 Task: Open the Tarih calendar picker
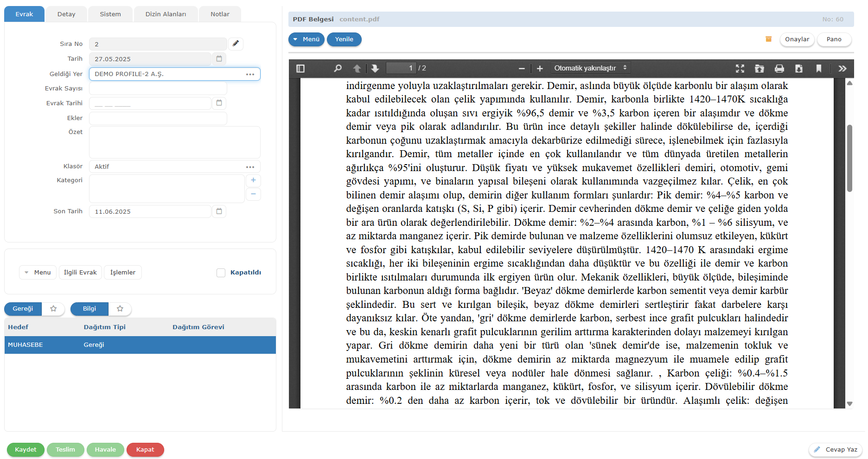click(219, 58)
